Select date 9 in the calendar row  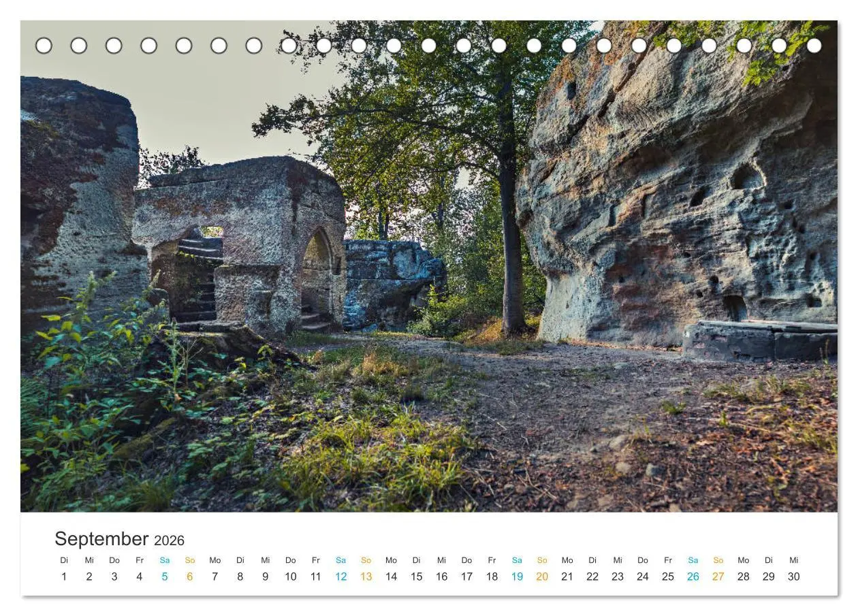[x=266, y=577]
